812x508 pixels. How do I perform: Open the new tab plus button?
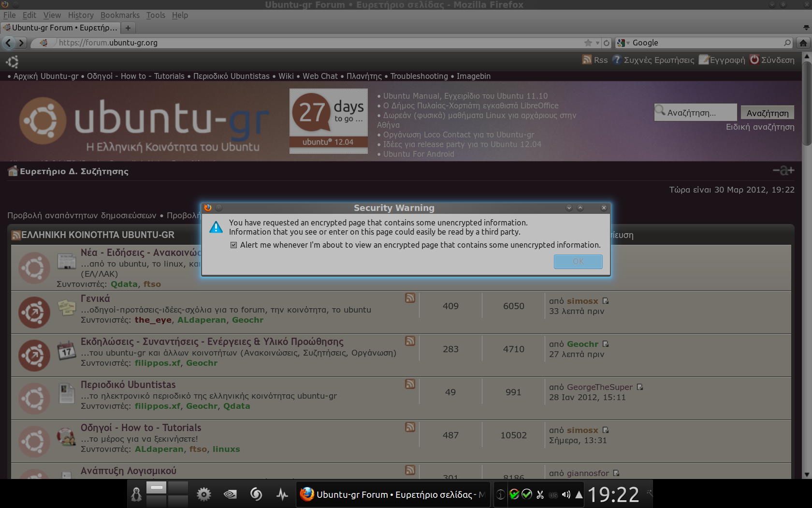(x=128, y=28)
